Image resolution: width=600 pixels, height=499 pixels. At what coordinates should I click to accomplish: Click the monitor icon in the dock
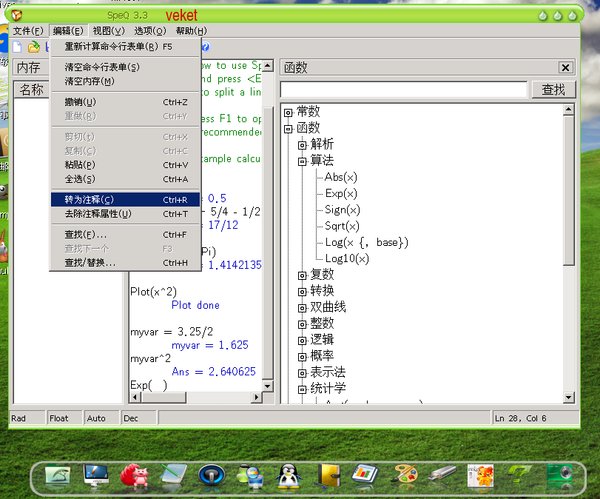tap(97, 475)
